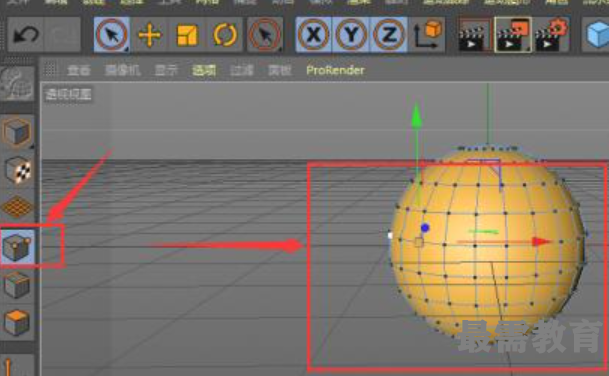Open the 摄像机 viewport menu
The width and height of the screenshot is (609, 376).
(123, 70)
